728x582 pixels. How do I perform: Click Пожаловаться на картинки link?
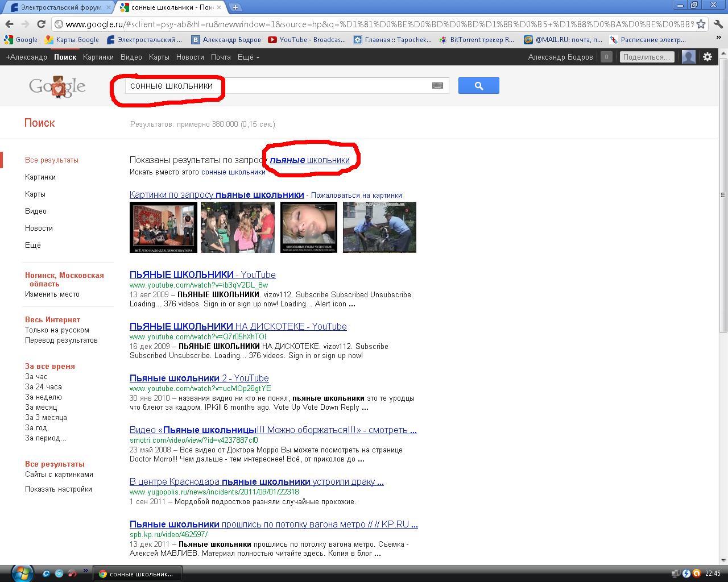(357, 195)
